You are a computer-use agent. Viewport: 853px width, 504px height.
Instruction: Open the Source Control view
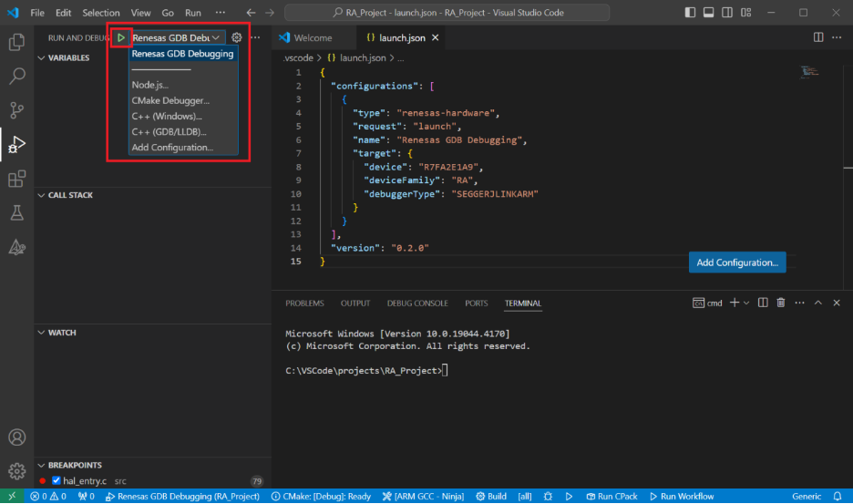pyautogui.click(x=16, y=110)
